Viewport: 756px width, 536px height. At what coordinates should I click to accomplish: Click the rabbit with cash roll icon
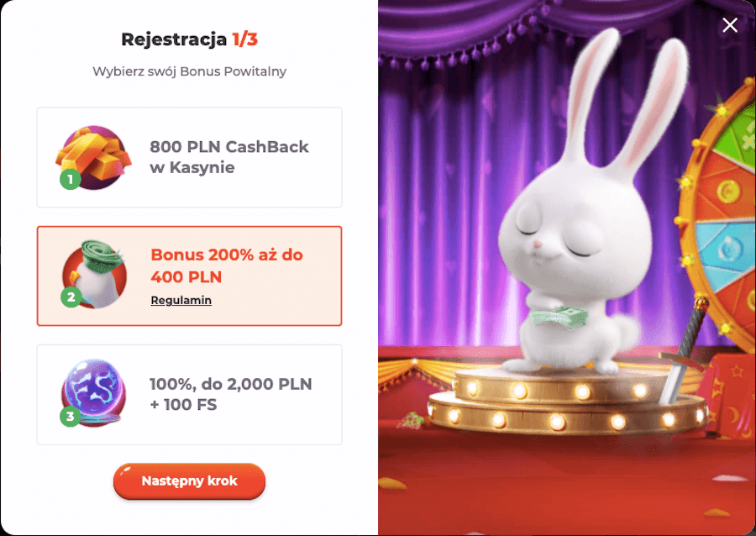(x=95, y=274)
